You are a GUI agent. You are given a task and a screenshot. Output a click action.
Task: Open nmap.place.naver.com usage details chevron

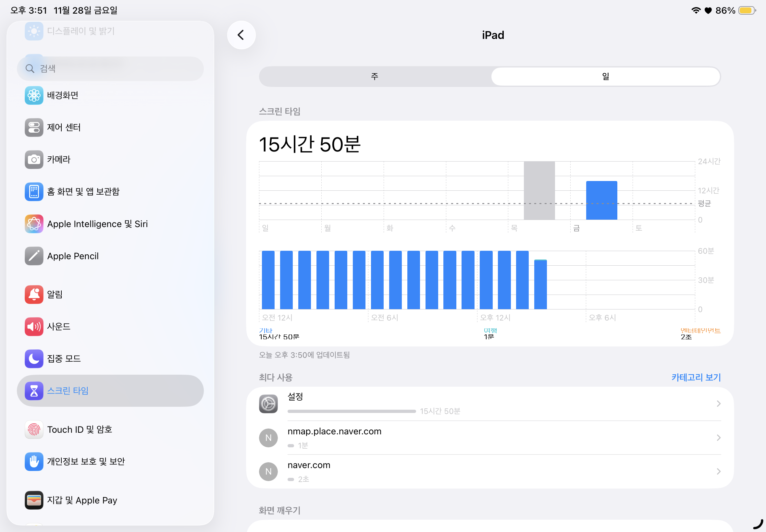[x=718, y=438]
